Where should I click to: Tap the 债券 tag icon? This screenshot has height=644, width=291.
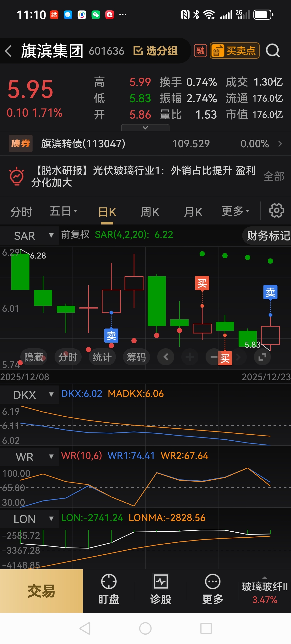click(x=21, y=143)
